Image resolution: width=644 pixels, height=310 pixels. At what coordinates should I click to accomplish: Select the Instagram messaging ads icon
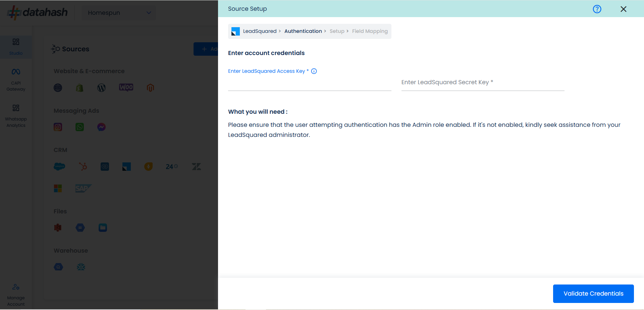[58, 127]
